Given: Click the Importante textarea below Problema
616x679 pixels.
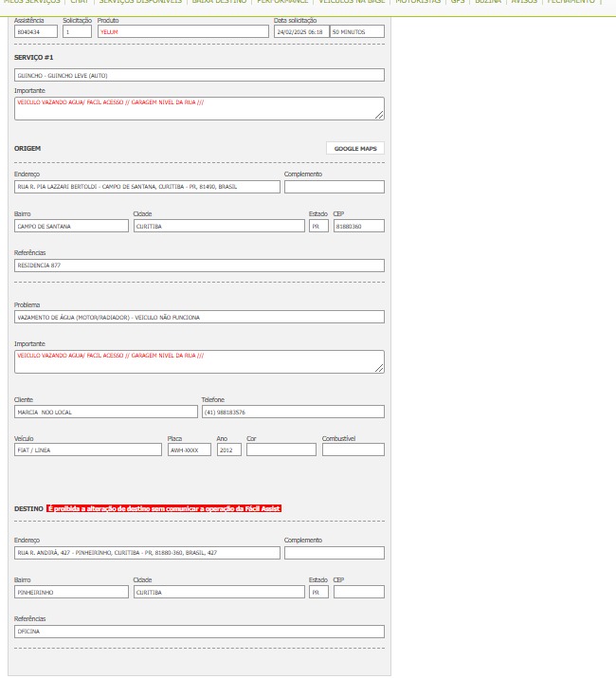Looking at the screenshot, I should [x=199, y=361].
